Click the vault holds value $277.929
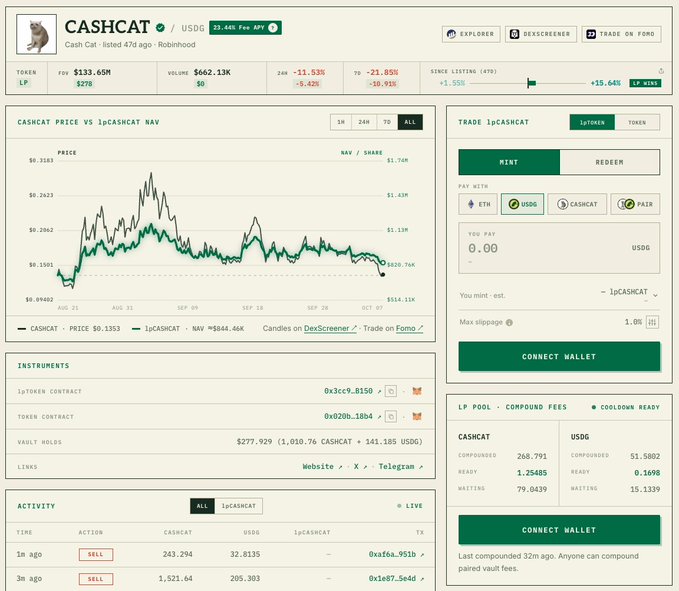Screen dimensions: 679x591 pos(254,442)
